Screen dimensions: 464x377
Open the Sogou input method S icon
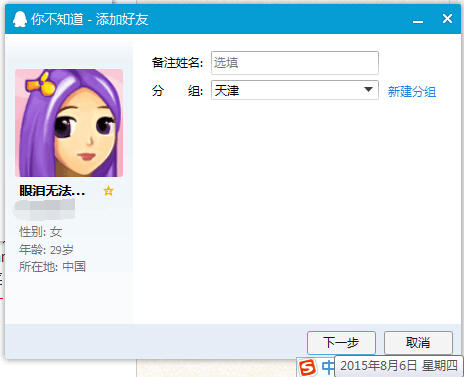(307, 368)
